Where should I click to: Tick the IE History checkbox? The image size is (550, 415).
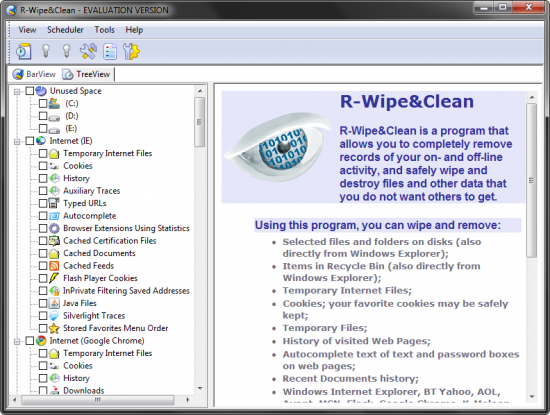pyautogui.click(x=43, y=179)
